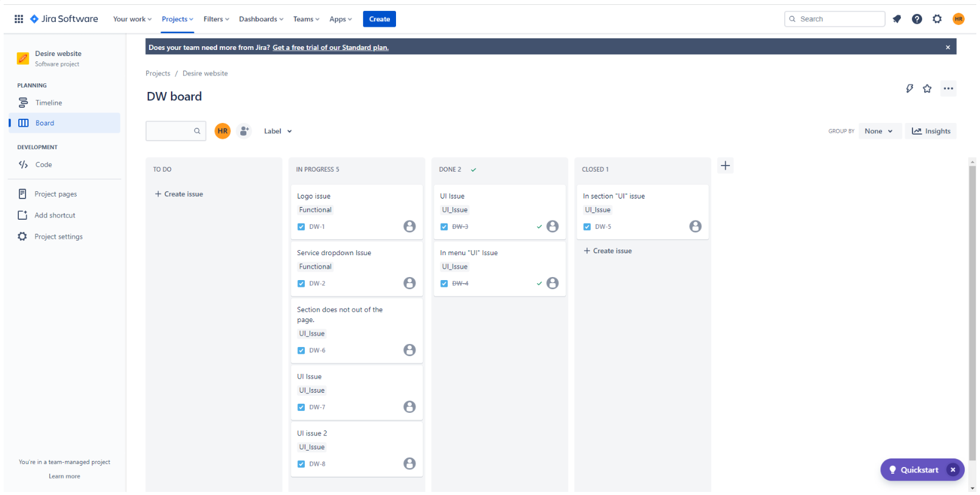This screenshot has height=495, width=980.
Task: Click the Desire website breadcrumb link
Action: [x=205, y=74]
